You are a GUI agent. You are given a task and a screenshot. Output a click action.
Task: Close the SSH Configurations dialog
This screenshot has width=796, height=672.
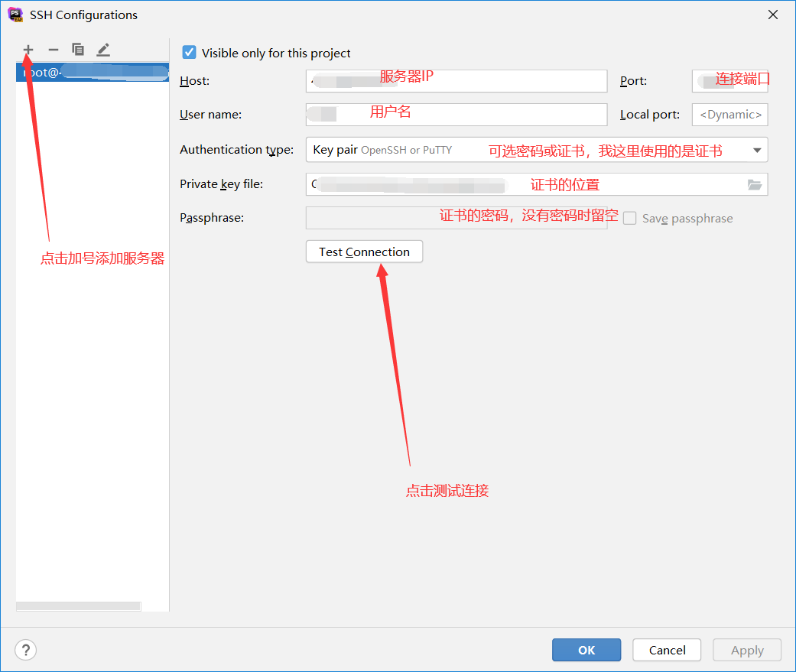772,15
